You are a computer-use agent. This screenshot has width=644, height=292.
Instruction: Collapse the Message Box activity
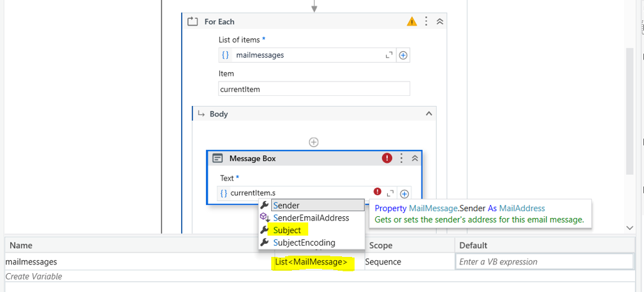click(x=414, y=159)
